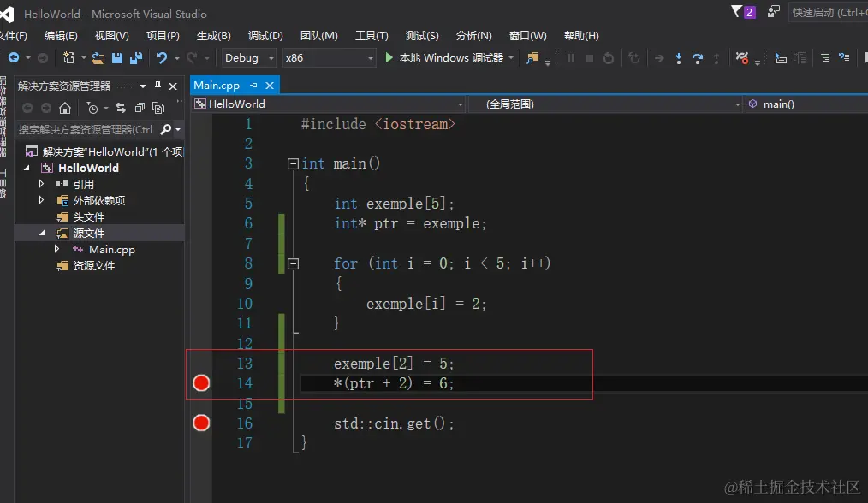Viewport: 868px width, 503px height.
Task: Click the 本地 Windows 调试器 button
Action: pos(444,57)
